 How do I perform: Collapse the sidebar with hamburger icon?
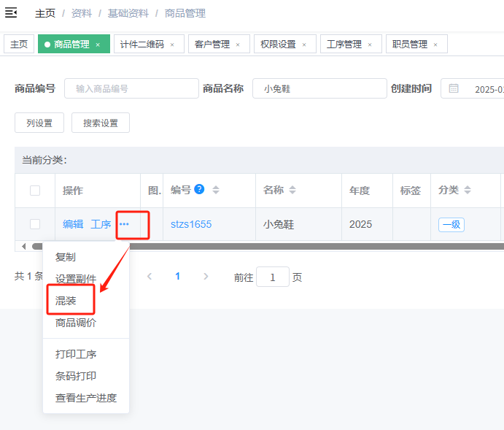(11, 12)
